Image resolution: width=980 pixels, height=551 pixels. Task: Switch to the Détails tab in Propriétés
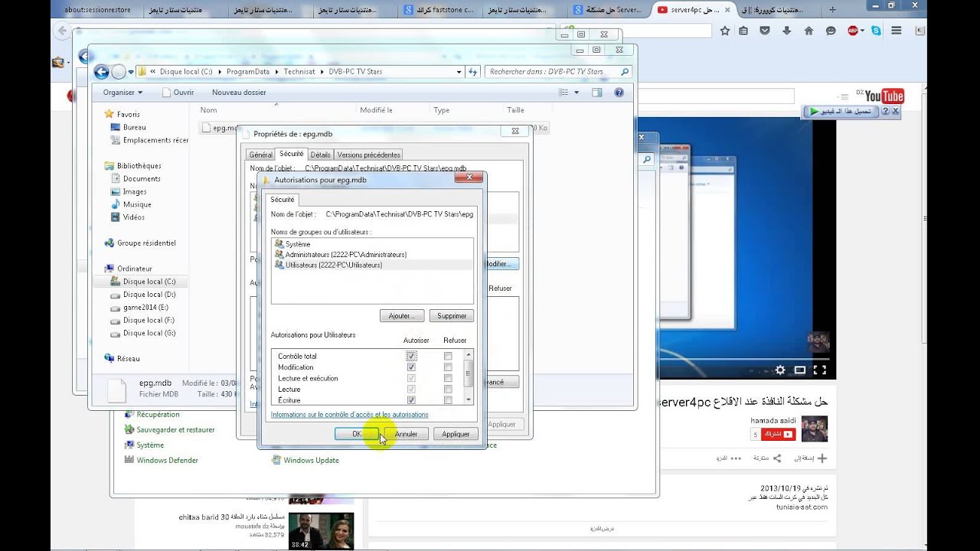click(x=321, y=155)
